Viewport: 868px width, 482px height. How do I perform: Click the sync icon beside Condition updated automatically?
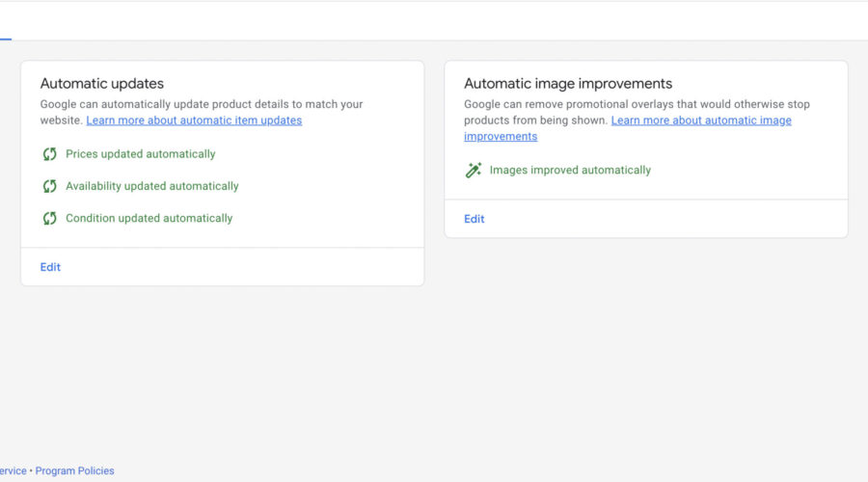tap(49, 219)
